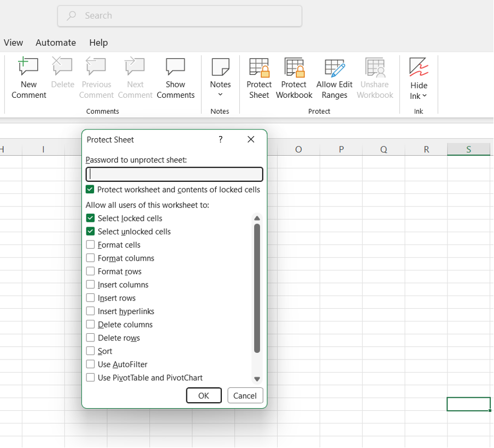
Task: Expand the Hide Ink dropdown chevron
Action: coord(425,96)
